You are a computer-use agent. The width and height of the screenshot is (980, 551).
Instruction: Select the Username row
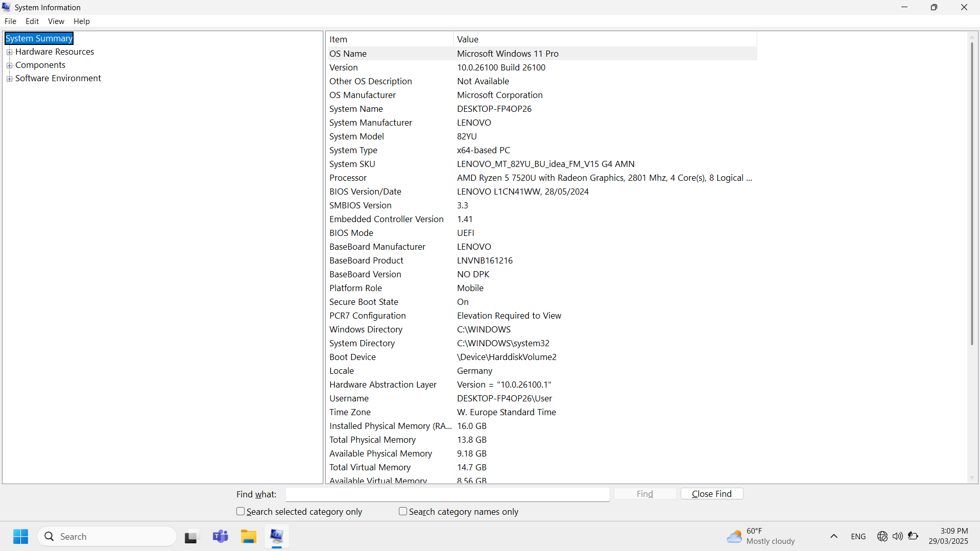click(542, 398)
